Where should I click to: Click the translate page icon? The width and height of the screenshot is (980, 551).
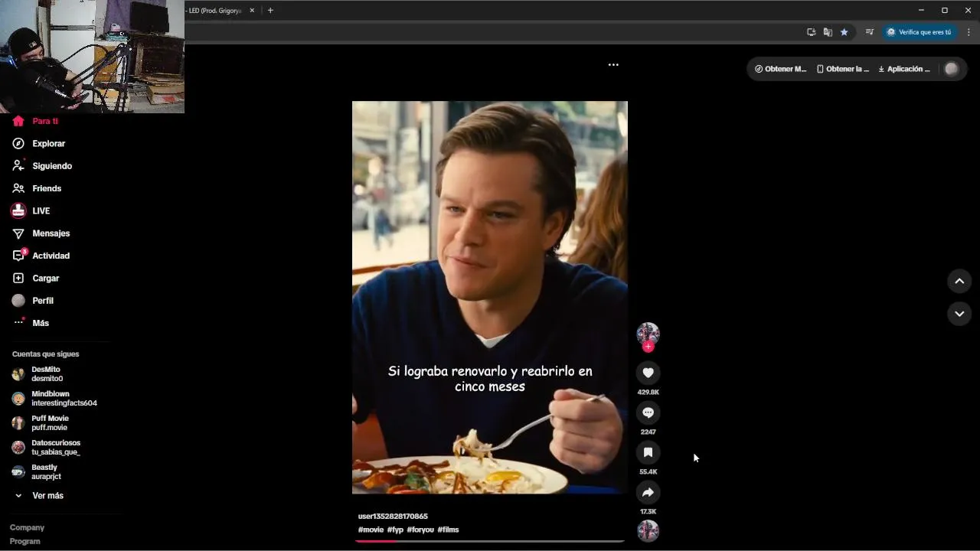(x=828, y=32)
